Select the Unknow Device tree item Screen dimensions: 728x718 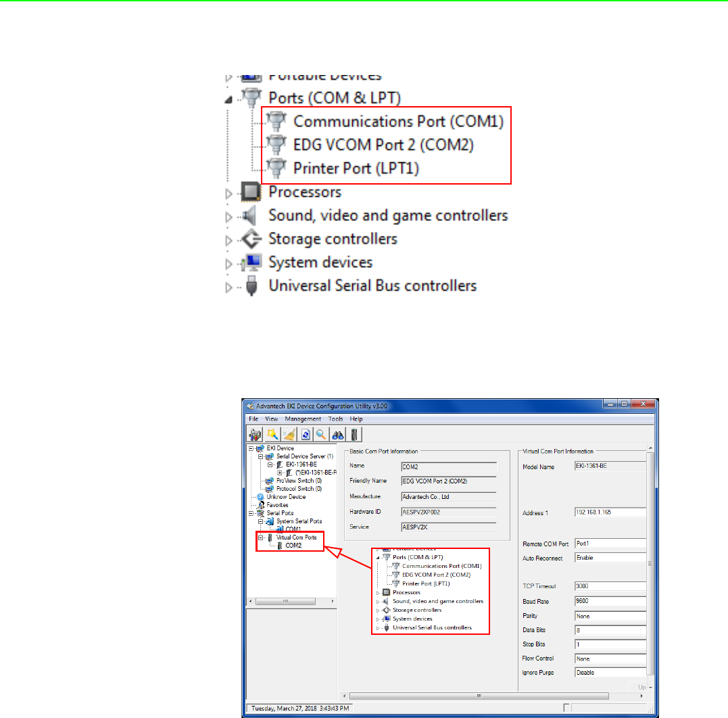tap(286, 497)
